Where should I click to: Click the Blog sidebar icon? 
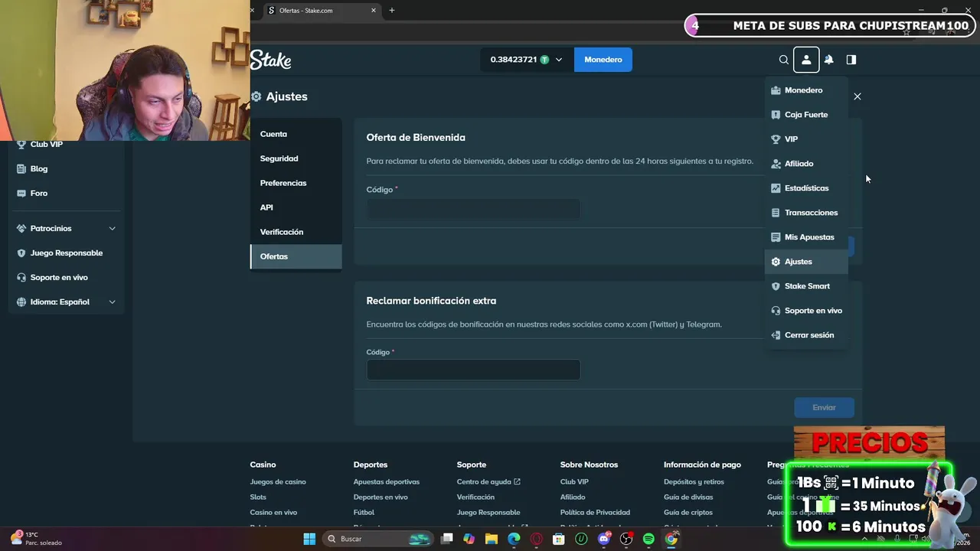pyautogui.click(x=21, y=168)
